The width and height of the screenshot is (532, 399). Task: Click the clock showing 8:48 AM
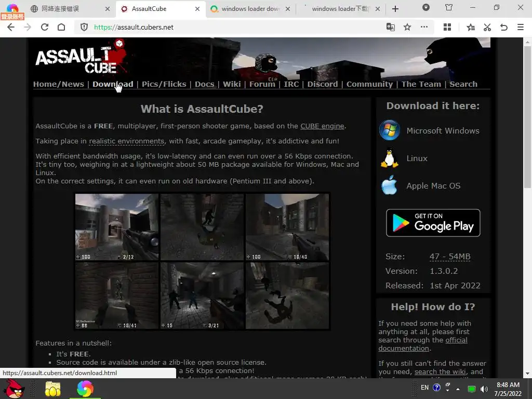[508, 385]
